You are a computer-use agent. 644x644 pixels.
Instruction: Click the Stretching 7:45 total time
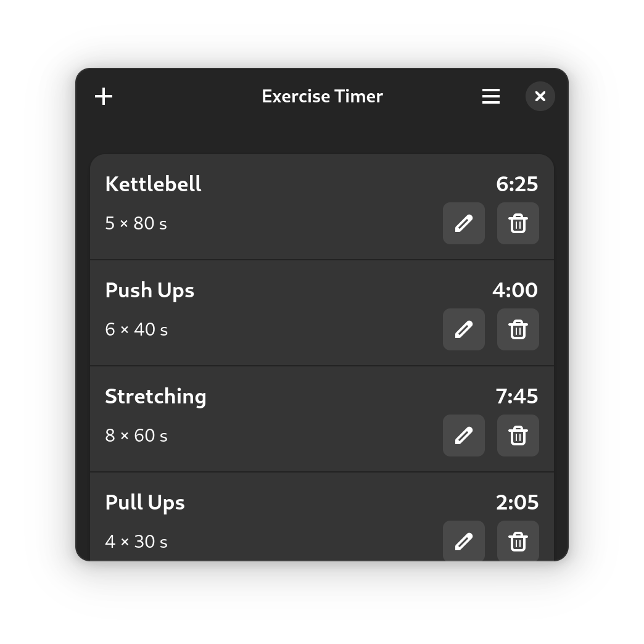[517, 397]
